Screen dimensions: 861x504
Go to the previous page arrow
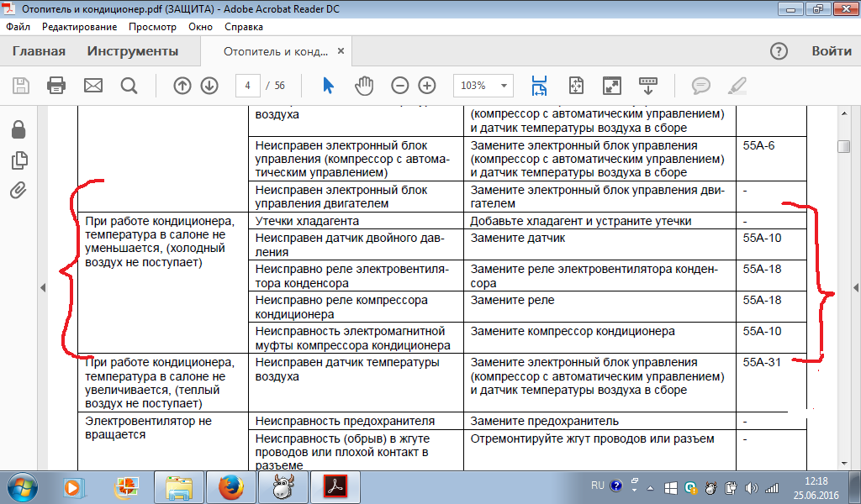[182, 86]
